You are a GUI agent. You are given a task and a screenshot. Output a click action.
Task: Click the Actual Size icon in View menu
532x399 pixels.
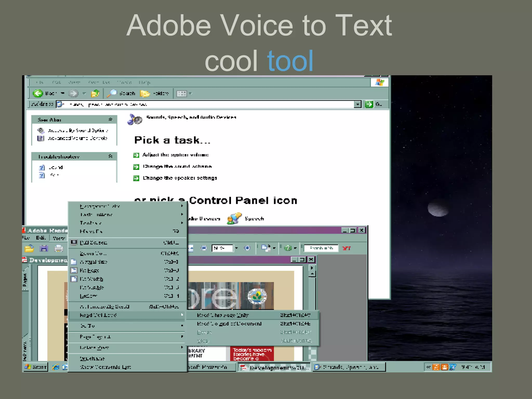pos(74,262)
